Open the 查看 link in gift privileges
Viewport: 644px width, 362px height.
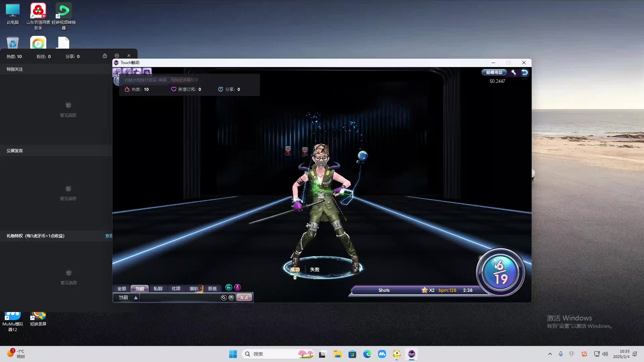(x=109, y=236)
